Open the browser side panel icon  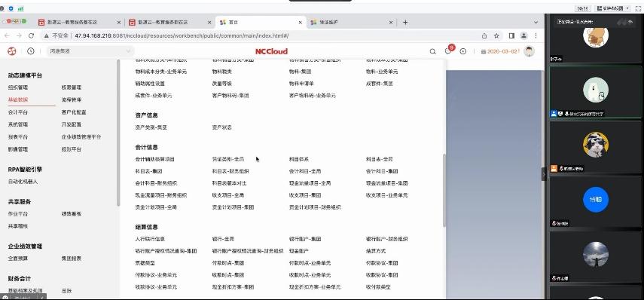pos(511,35)
